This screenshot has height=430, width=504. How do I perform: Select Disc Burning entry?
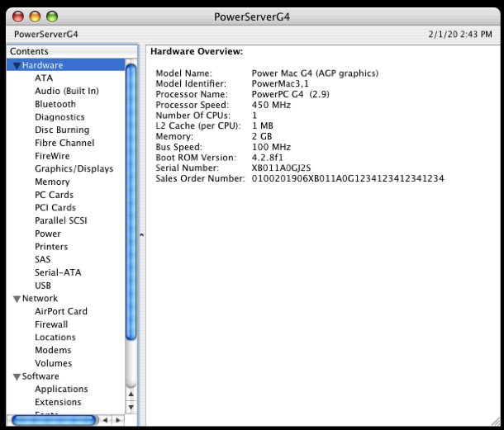click(62, 130)
